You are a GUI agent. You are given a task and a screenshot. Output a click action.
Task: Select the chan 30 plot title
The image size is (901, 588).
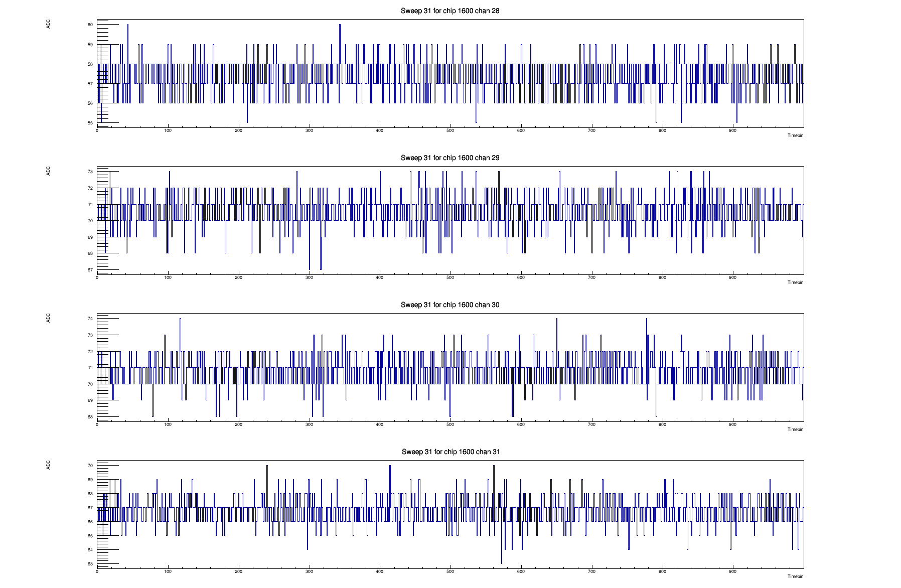click(450, 305)
